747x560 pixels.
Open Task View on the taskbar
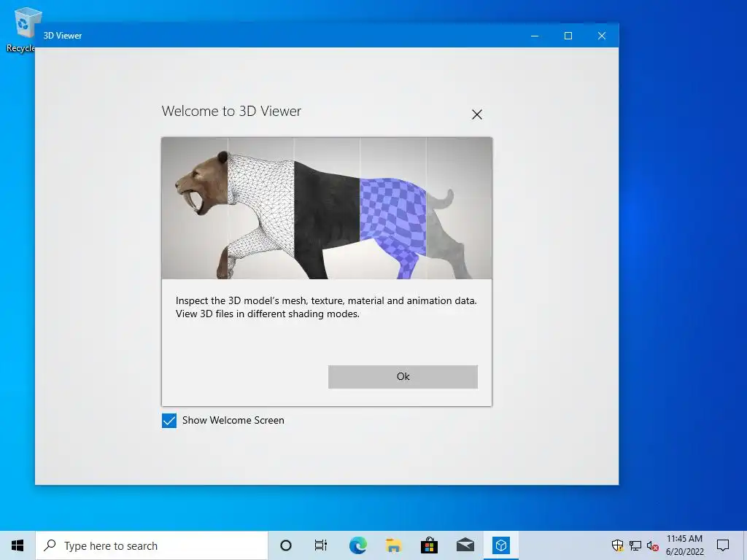(321, 545)
